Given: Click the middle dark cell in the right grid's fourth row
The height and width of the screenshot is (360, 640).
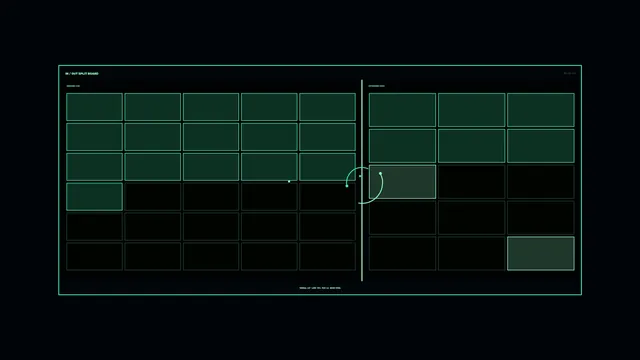Looking at the screenshot, I should (471, 218).
